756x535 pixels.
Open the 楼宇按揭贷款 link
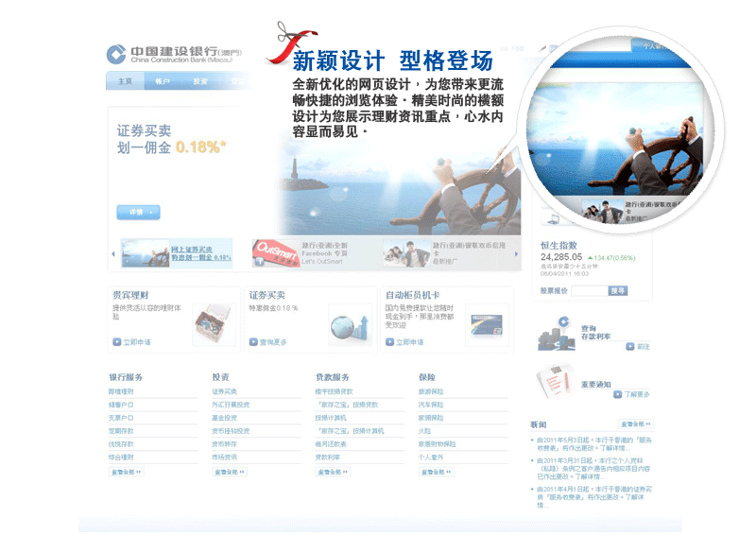(335, 391)
